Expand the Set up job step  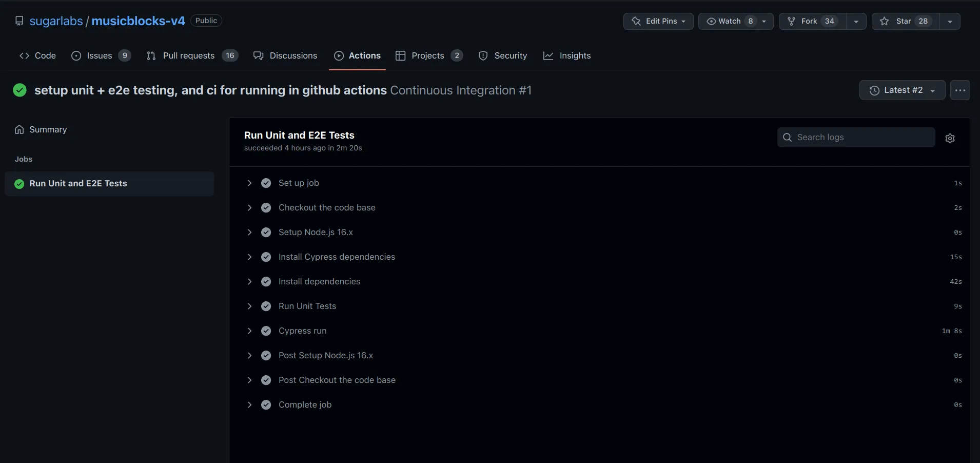click(x=249, y=183)
